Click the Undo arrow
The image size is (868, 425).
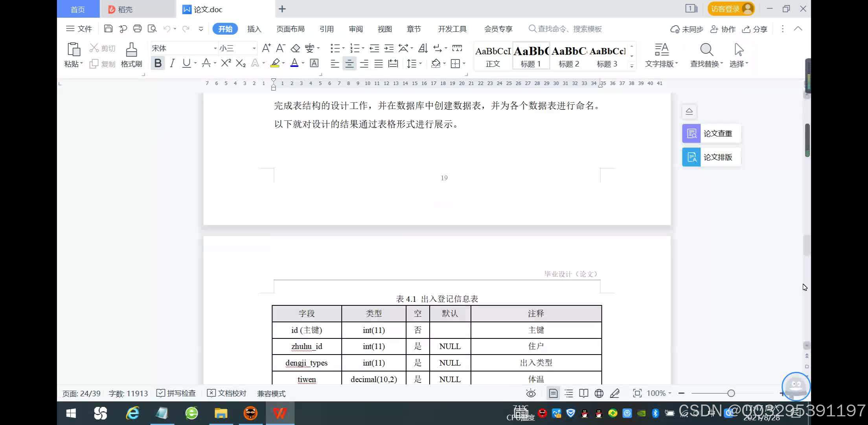point(167,29)
